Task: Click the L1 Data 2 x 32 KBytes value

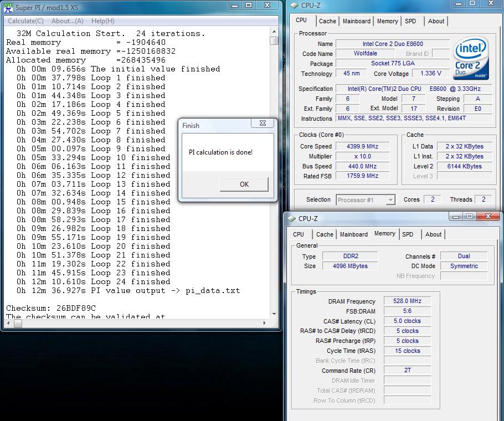Action: 465,146
